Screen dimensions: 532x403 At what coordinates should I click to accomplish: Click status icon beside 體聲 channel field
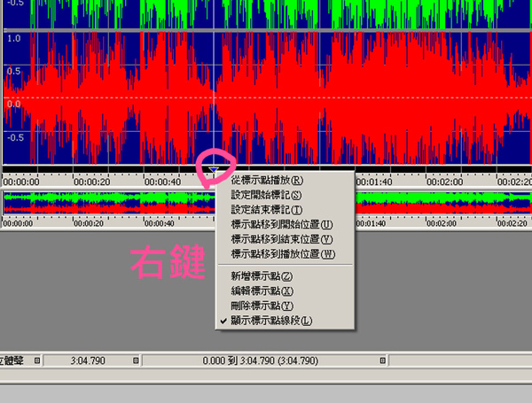pos(37,360)
